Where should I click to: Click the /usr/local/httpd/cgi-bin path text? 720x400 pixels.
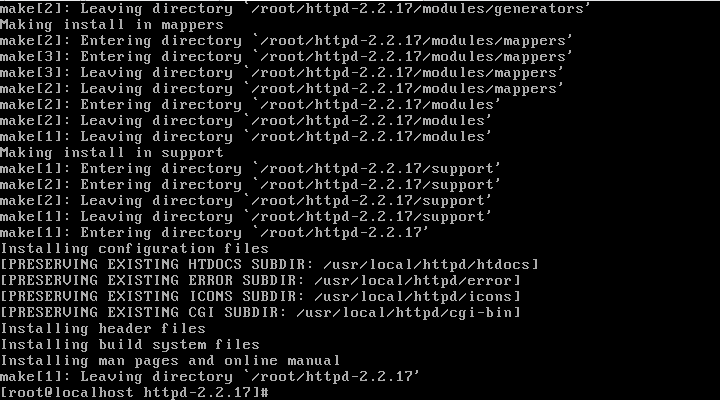tap(406, 313)
